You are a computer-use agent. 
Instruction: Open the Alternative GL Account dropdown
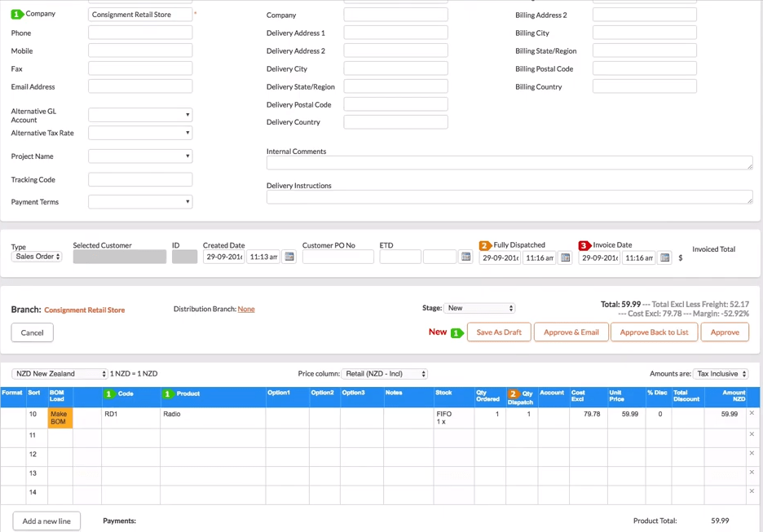(140, 115)
